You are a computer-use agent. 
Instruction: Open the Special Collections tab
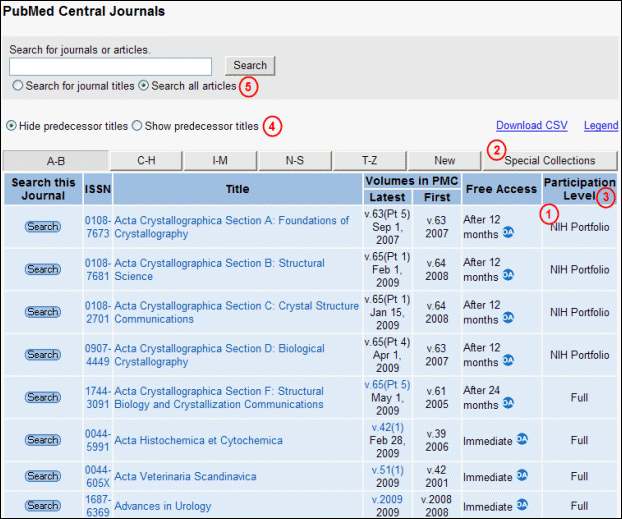[549, 161]
